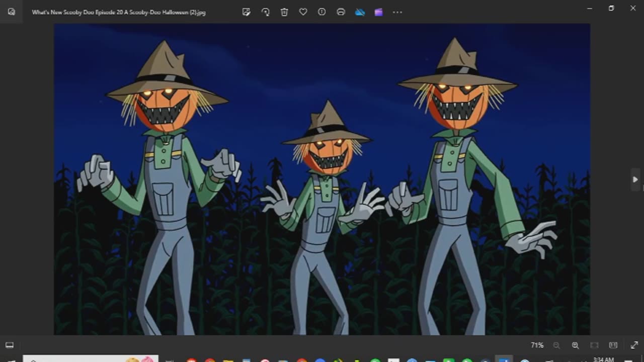Click the scarecrow image in viewer
Viewport: 644px width, 362px height.
[322, 179]
